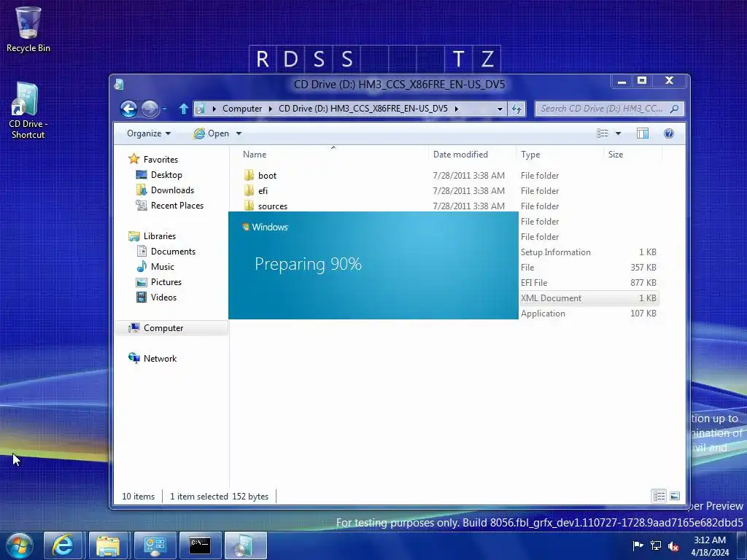The image size is (747, 560).
Task: Select the File 357 KB row
Action: [x=589, y=267]
